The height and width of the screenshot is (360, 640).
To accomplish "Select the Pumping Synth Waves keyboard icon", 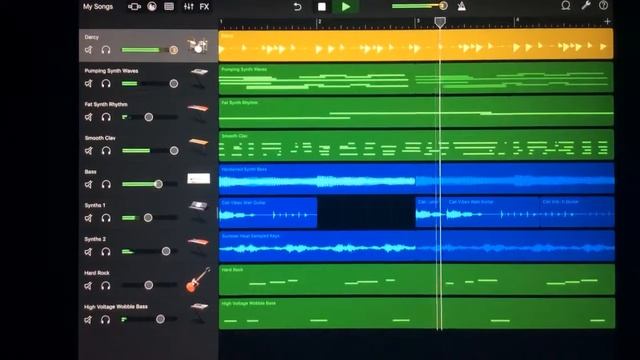I will coord(199,78).
